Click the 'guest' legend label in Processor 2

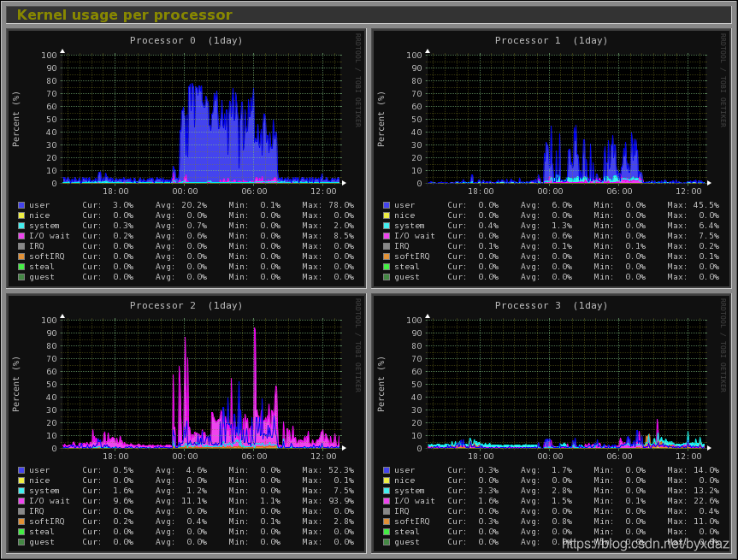tap(41, 542)
